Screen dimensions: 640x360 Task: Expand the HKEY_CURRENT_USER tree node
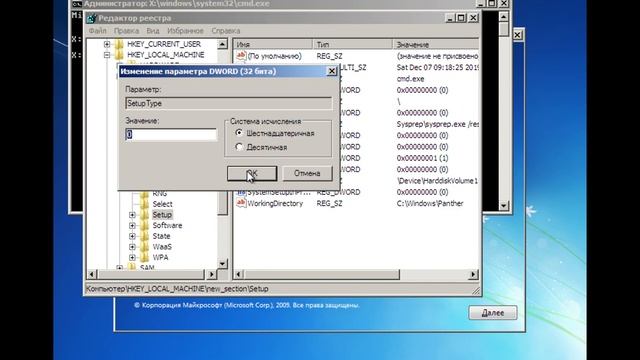(107, 44)
